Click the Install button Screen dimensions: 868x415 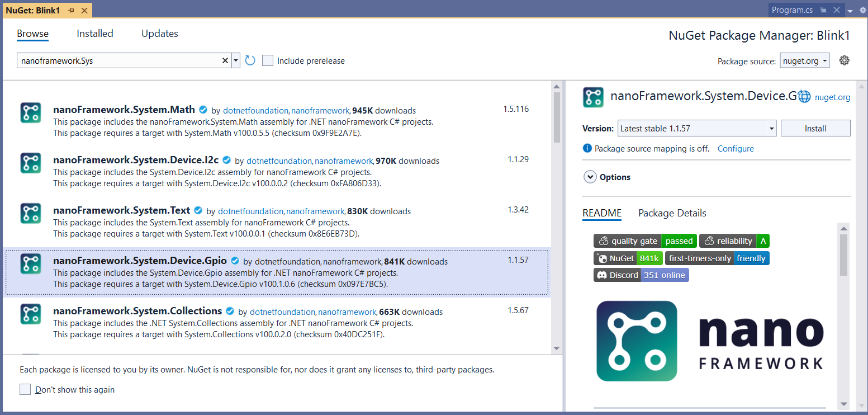(815, 128)
